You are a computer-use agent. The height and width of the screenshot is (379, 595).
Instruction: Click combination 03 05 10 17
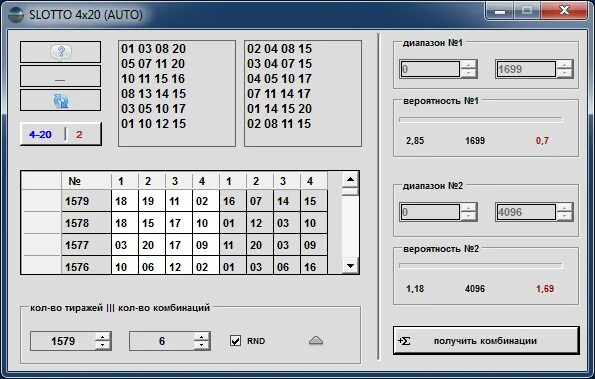153,109
